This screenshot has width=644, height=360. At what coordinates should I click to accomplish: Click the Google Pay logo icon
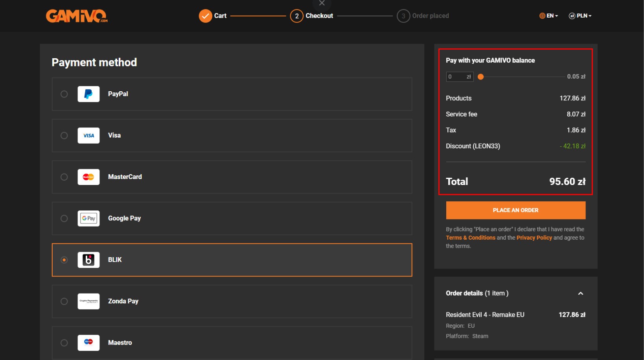point(88,218)
